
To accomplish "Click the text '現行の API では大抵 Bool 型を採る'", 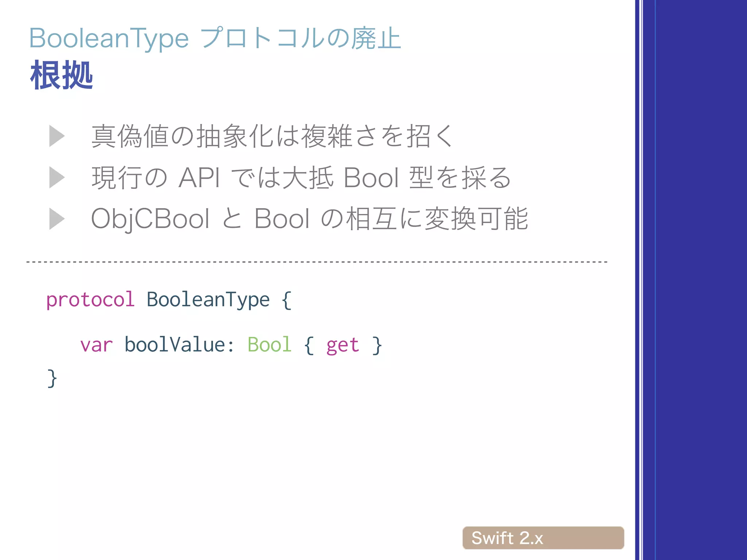I will [301, 178].
